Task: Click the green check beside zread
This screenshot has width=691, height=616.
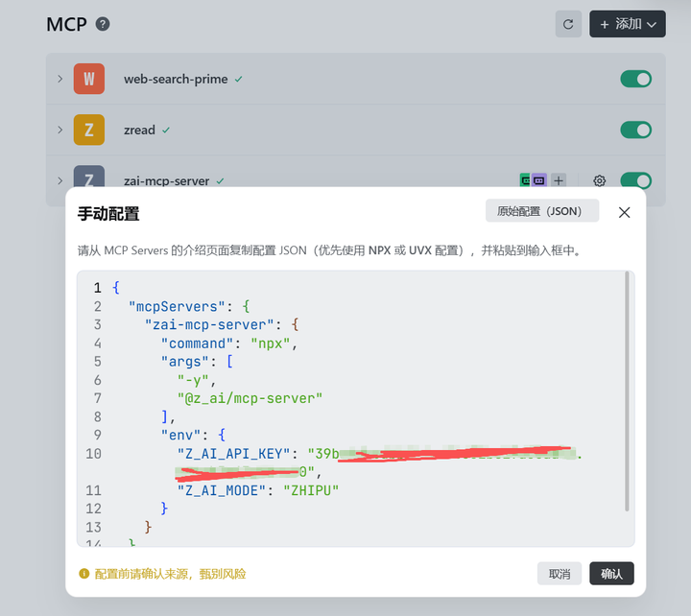Action: pos(166,130)
